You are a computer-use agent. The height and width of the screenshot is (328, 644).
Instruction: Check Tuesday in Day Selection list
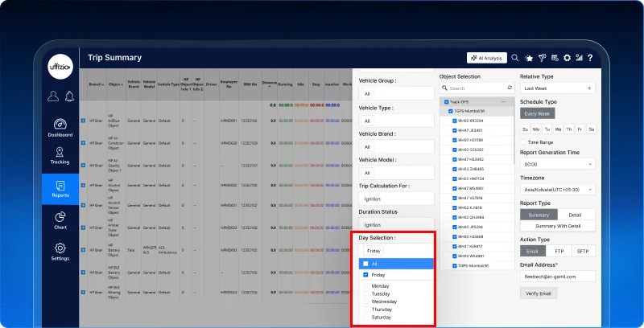click(365, 293)
